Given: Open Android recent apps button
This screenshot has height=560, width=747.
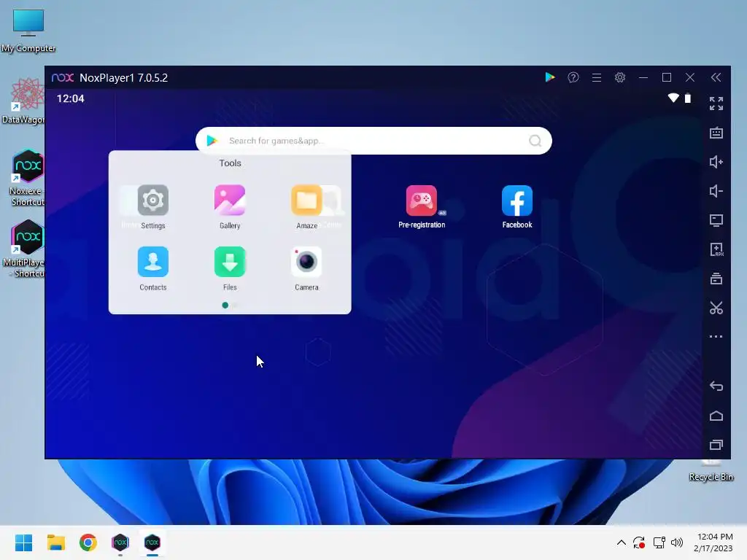Looking at the screenshot, I should coord(716,445).
